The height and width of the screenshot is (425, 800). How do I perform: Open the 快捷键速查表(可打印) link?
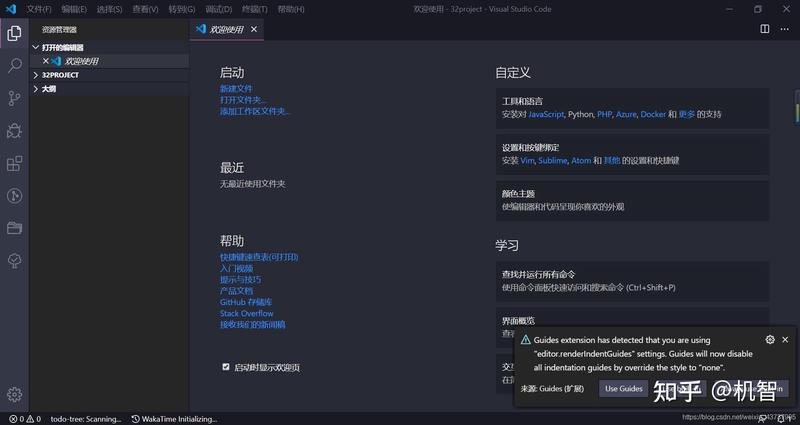coord(259,257)
